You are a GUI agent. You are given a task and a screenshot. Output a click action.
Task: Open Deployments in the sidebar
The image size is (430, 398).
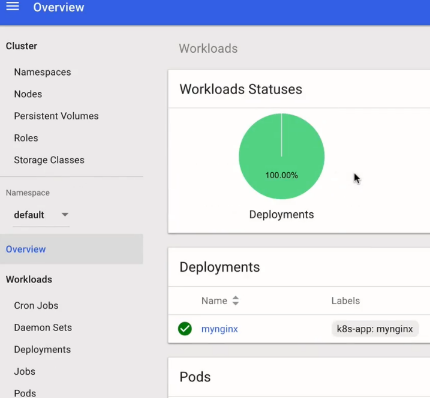[x=42, y=350]
